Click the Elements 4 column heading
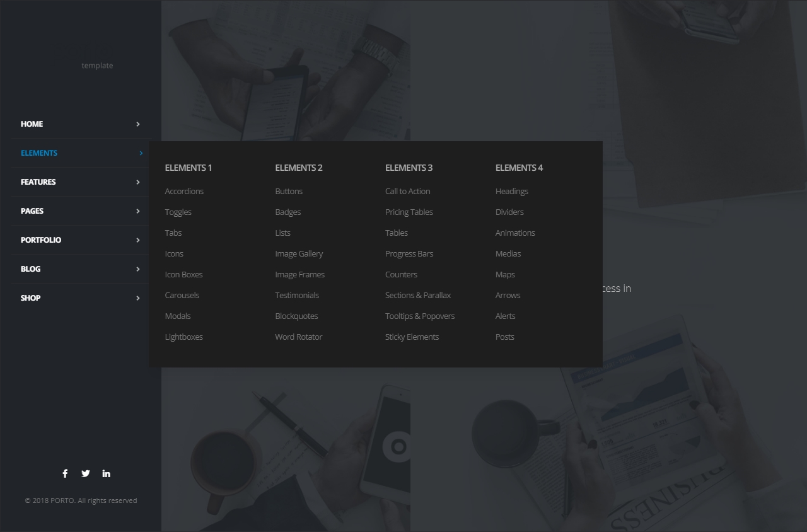This screenshot has height=532, width=807. coord(519,168)
